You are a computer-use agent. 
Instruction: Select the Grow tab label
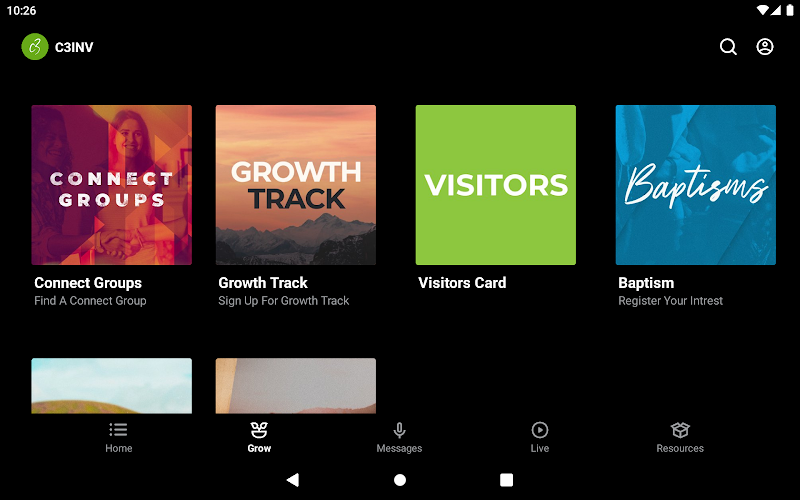tap(259, 448)
